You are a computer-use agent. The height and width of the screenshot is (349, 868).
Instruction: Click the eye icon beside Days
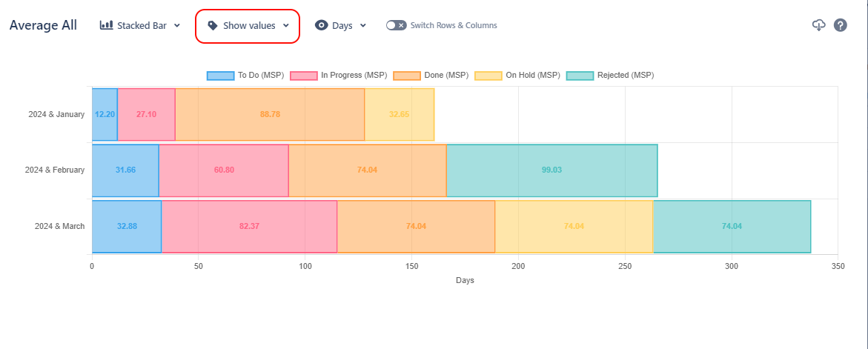tap(321, 25)
